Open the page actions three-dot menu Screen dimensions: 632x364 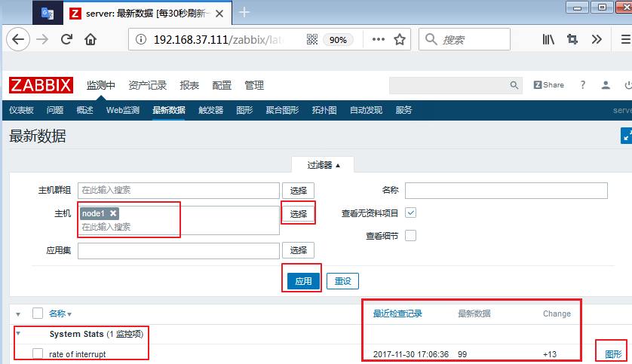[379, 39]
